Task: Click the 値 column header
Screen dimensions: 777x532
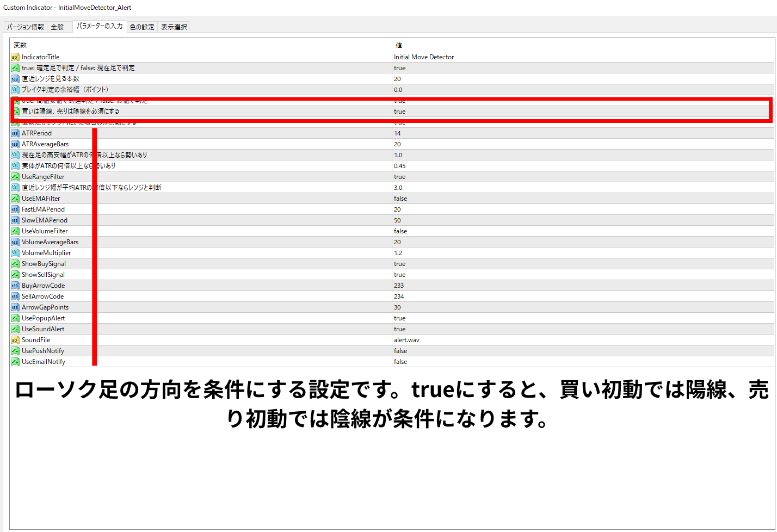Action: pyautogui.click(x=398, y=45)
